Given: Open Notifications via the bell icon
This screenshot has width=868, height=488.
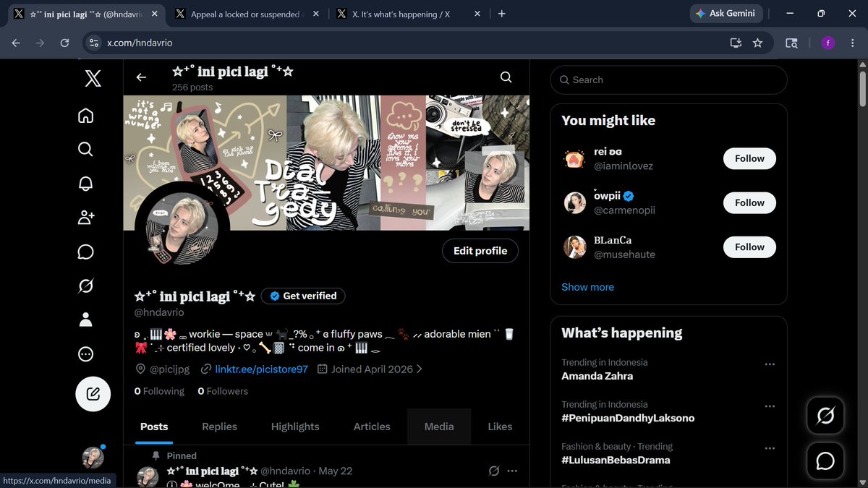Looking at the screenshot, I should (x=85, y=184).
